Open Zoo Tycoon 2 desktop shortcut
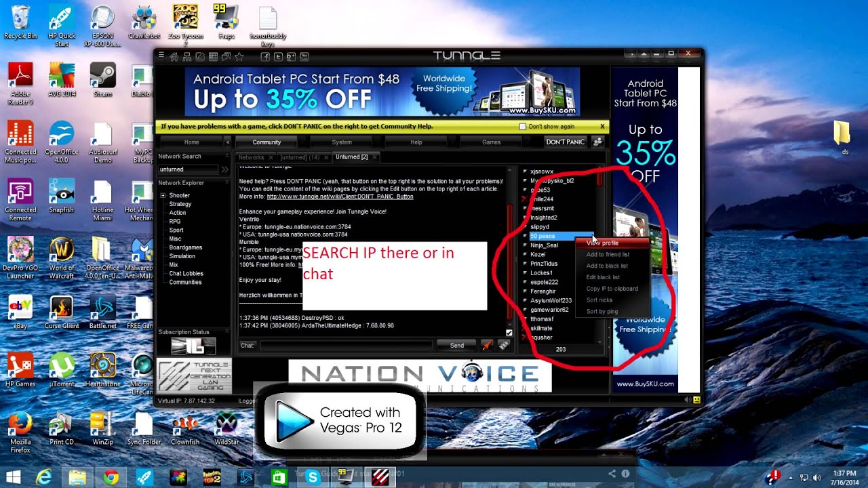 tap(185, 25)
